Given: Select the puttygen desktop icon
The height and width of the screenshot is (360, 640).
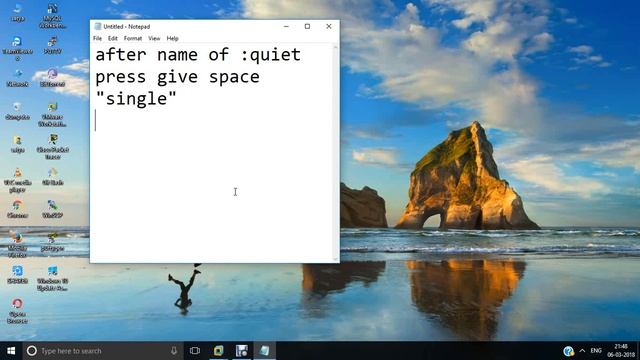Looking at the screenshot, I should [52, 242].
